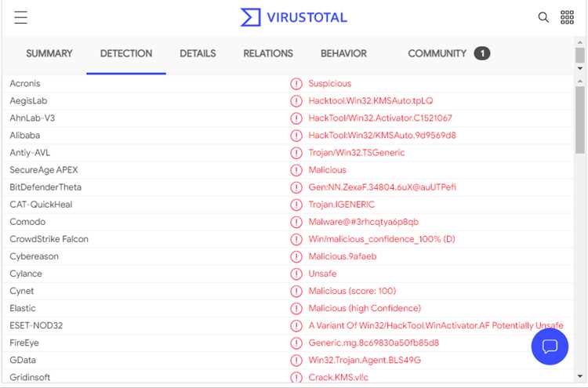The height and width of the screenshot is (388, 588).
Task: Open the COMMUNITY tab
Action: (437, 53)
